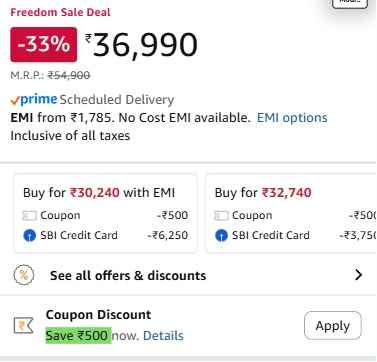Click the Freedom Sale Deal label

tap(60, 12)
